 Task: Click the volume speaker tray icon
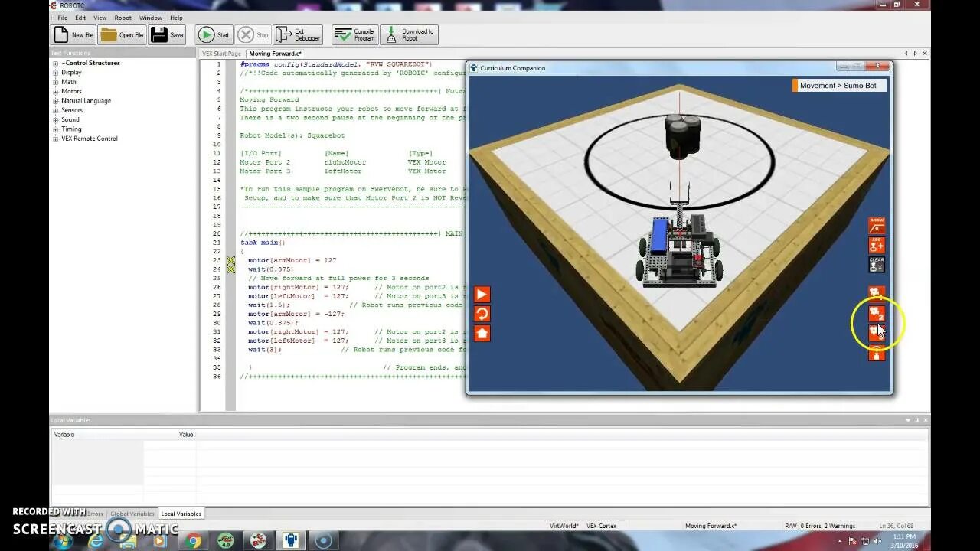tap(878, 541)
